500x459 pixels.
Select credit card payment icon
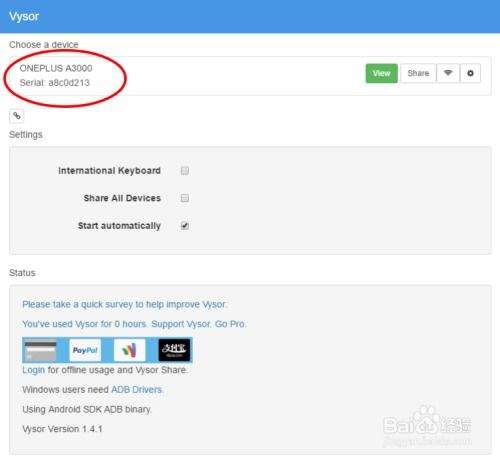pyautogui.click(x=41, y=350)
